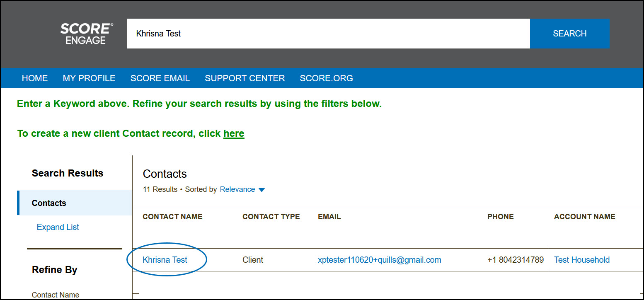Expand the search results list via Expand List
This screenshot has height=300, width=644.
(x=58, y=227)
